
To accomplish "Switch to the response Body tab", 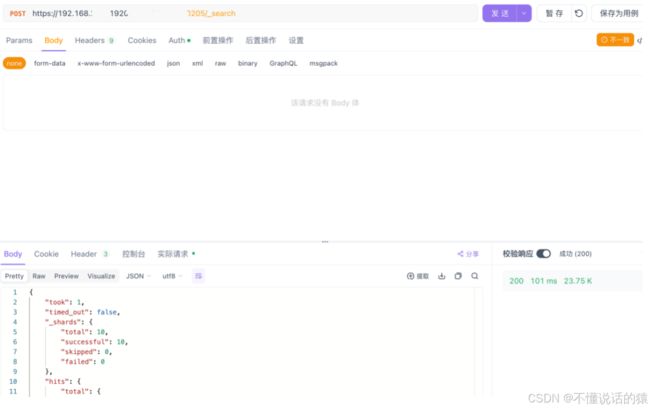I will [13, 254].
